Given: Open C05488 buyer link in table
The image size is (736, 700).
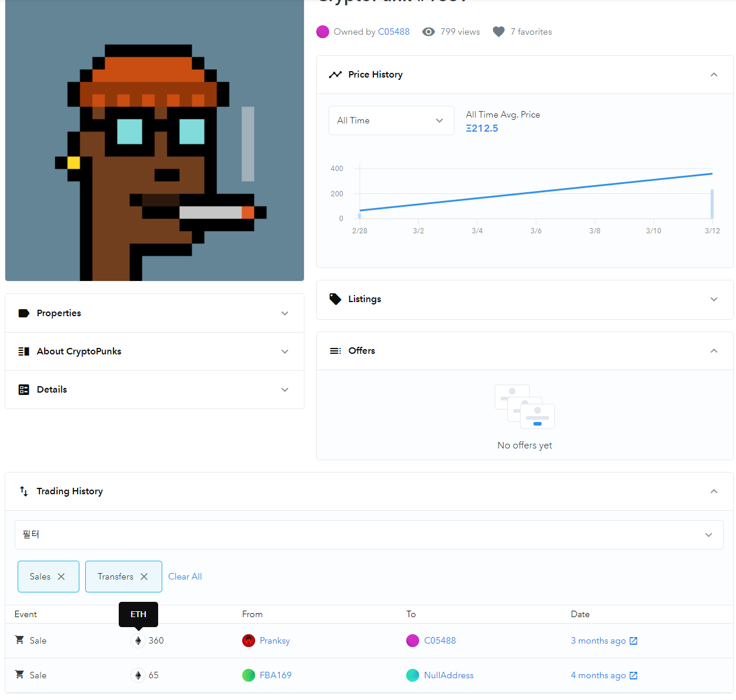Looking at the screenshot, I should point(440,641).
